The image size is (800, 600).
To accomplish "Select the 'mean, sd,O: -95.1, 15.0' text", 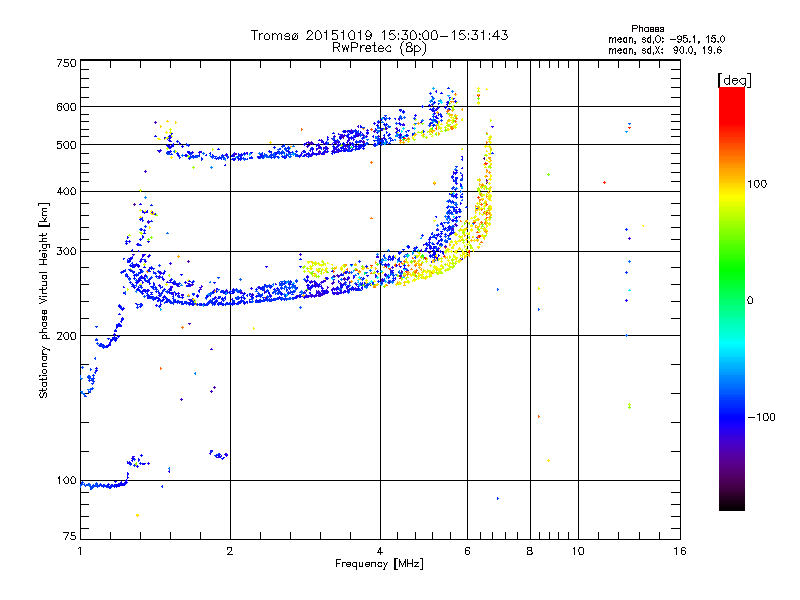I will [x=666, y=39].
